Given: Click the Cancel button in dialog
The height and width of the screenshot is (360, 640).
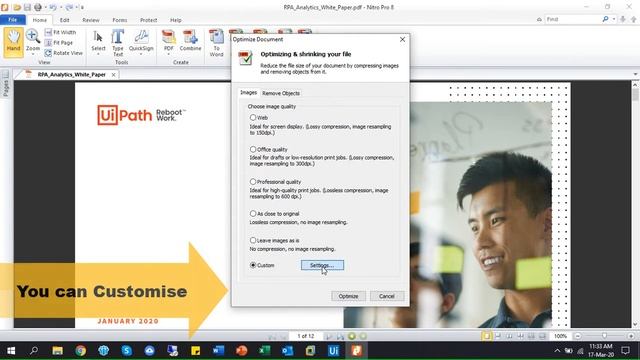Looking at the screenshot, I should tap(387, 296).
